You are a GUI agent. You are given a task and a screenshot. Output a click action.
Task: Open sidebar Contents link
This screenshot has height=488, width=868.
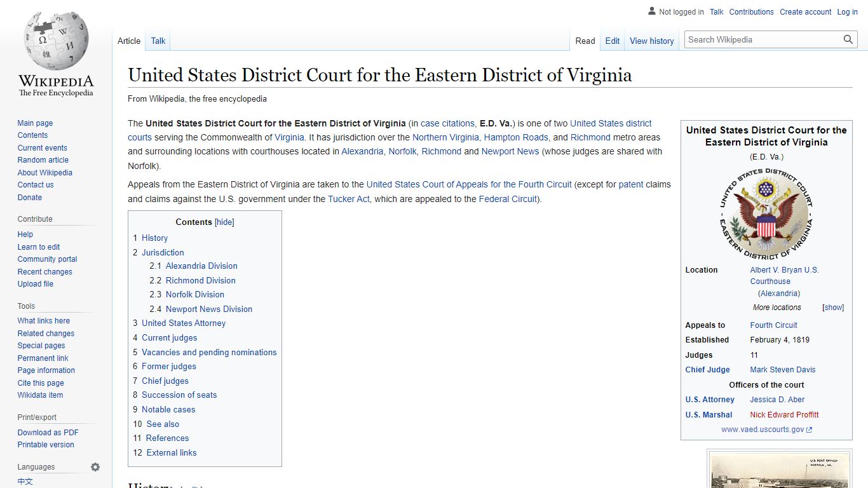tap(32, 135)
